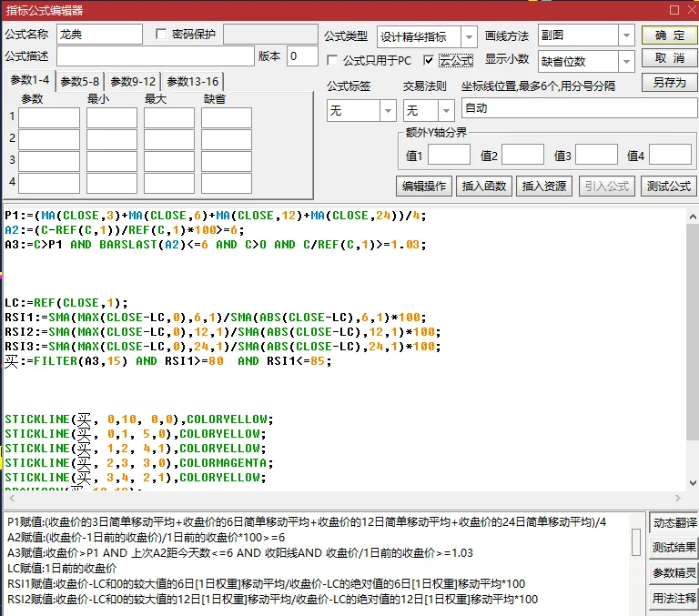This screenshot has height=616, width=699.
Task: Click the RSI3:=SMA code line
Action: click(222, 347)
